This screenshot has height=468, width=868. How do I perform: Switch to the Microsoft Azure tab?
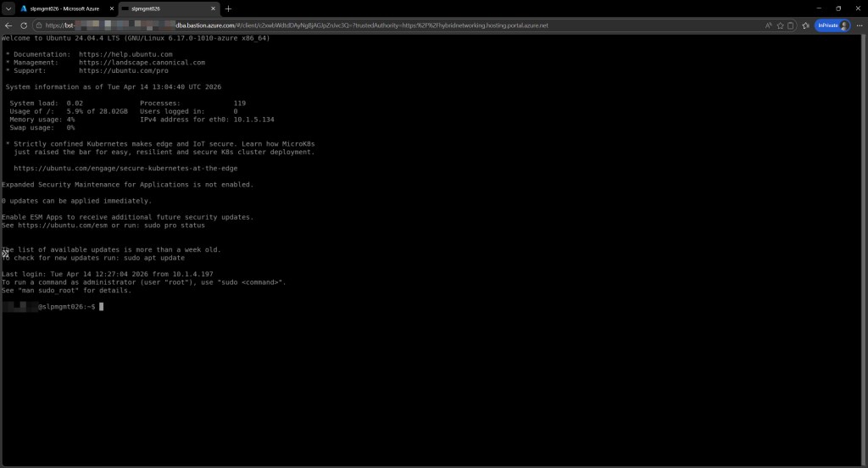click(x=64, y=8)
